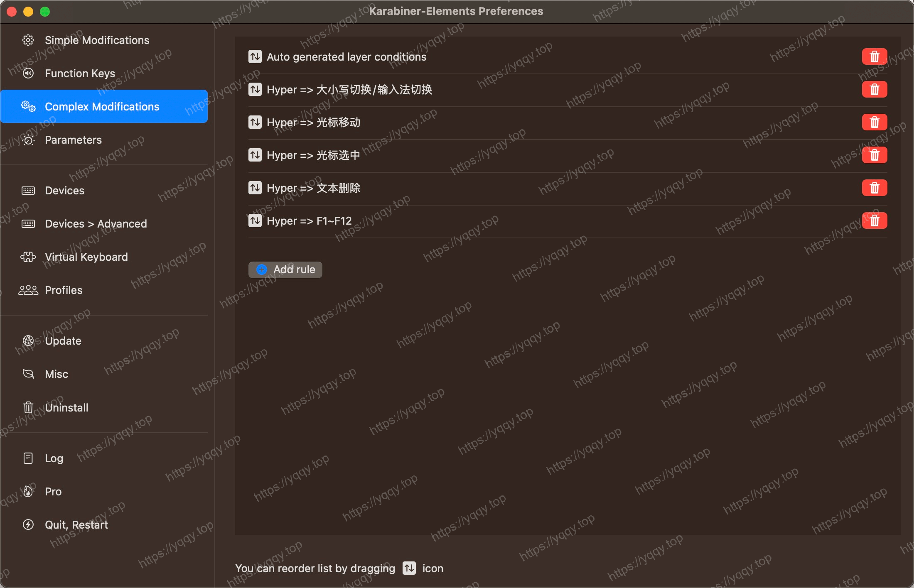
Task: Go to Devices > Advanced section
Action: (104, 224)
